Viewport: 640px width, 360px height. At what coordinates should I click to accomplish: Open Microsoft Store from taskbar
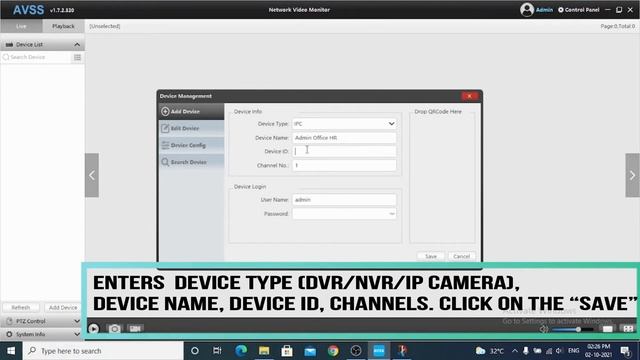coord(287,351)
